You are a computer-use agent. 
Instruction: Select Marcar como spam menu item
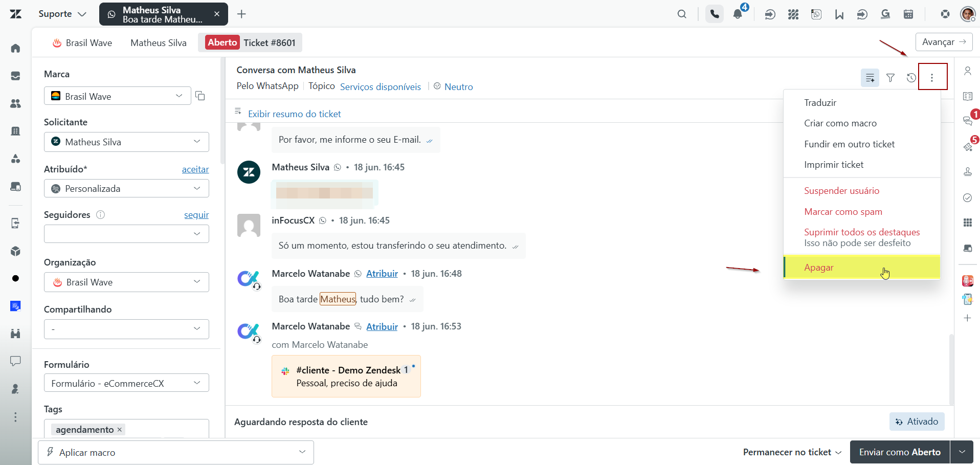tap(862, 212)
